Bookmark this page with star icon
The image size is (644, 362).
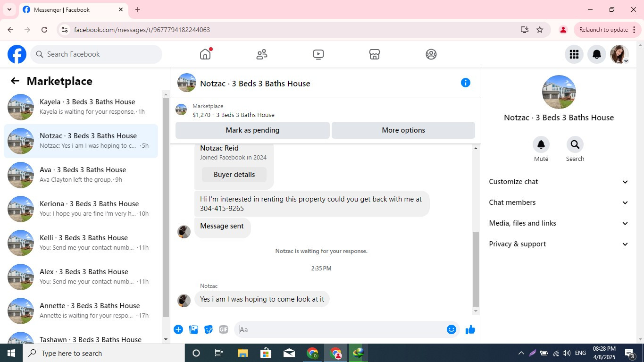[x=540, y=30]
